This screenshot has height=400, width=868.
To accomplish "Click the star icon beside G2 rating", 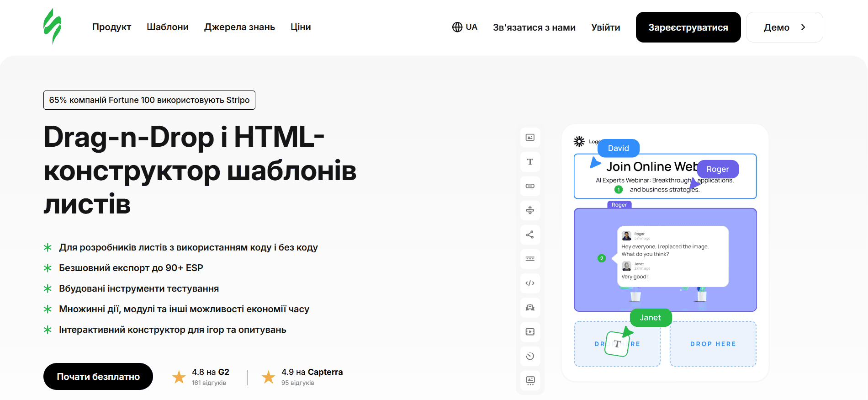I will click(179, 377).
